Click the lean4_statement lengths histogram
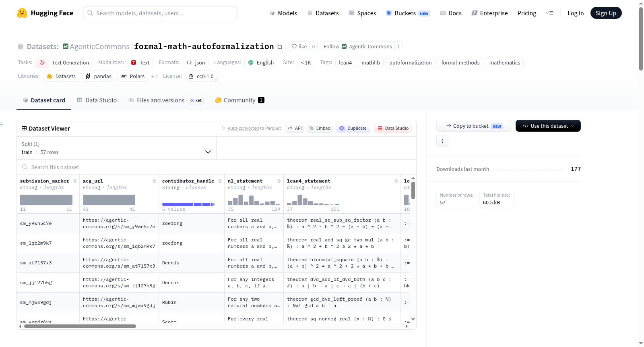 coord(313,200)
